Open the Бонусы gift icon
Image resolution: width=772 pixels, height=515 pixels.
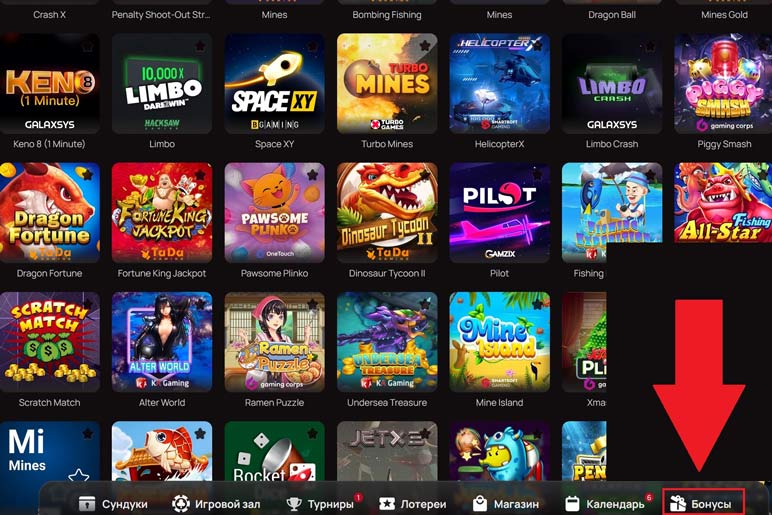click(x=678, y=504)
